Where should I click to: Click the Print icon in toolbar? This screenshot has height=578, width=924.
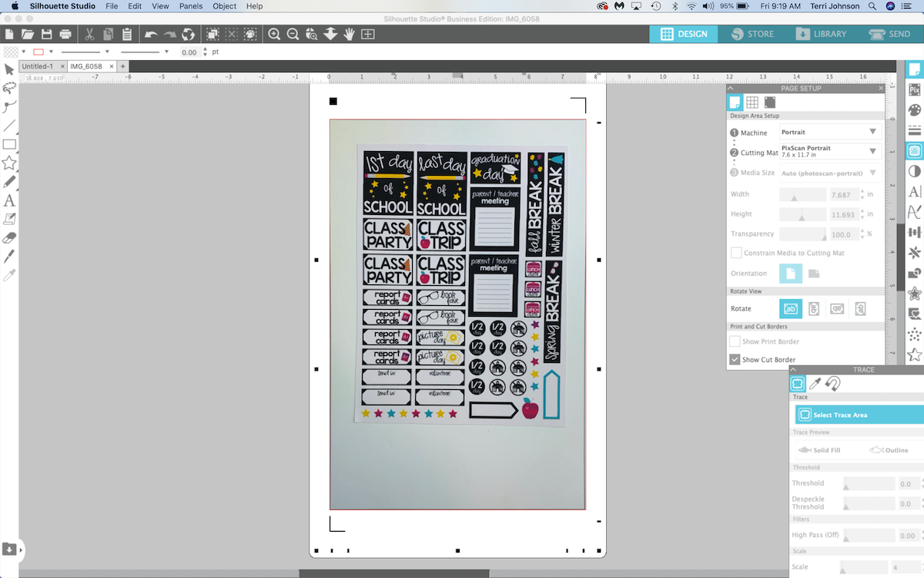point(65,34)
